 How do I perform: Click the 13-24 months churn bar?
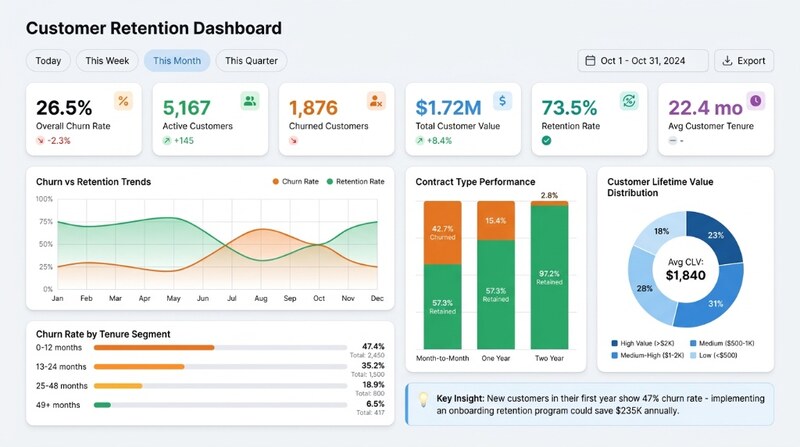[139, 366]
